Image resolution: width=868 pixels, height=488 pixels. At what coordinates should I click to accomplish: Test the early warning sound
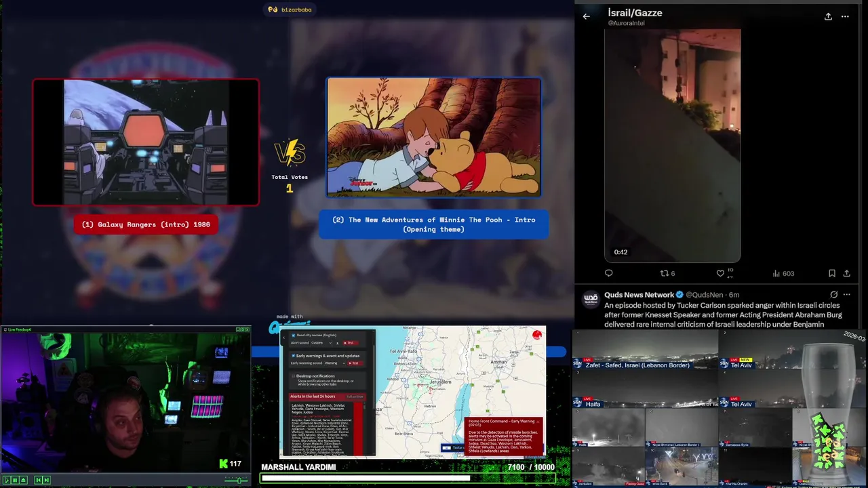pyautogui.click(x=355, y=363)
